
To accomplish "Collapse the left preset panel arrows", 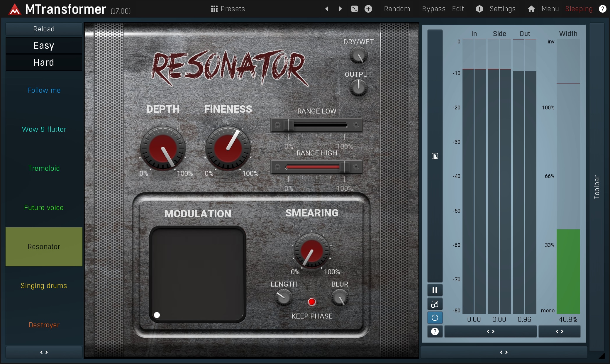I will [x=44, y=352].
